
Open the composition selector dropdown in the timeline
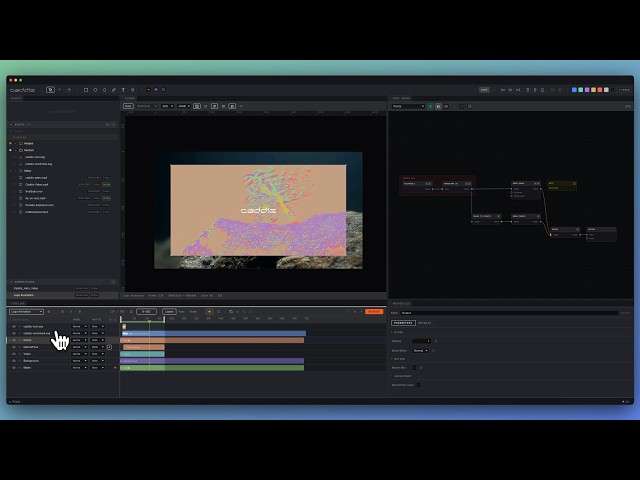tap(27, 312)
